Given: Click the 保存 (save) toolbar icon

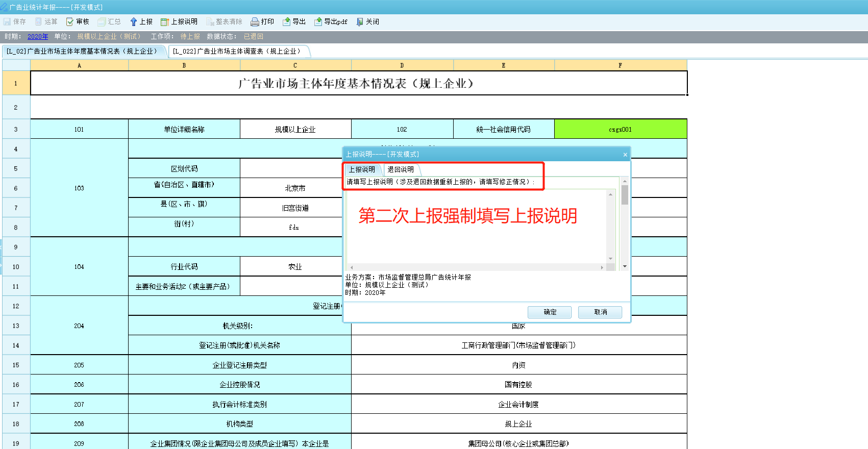Looking at the screenshot, I should coord(7,22).
